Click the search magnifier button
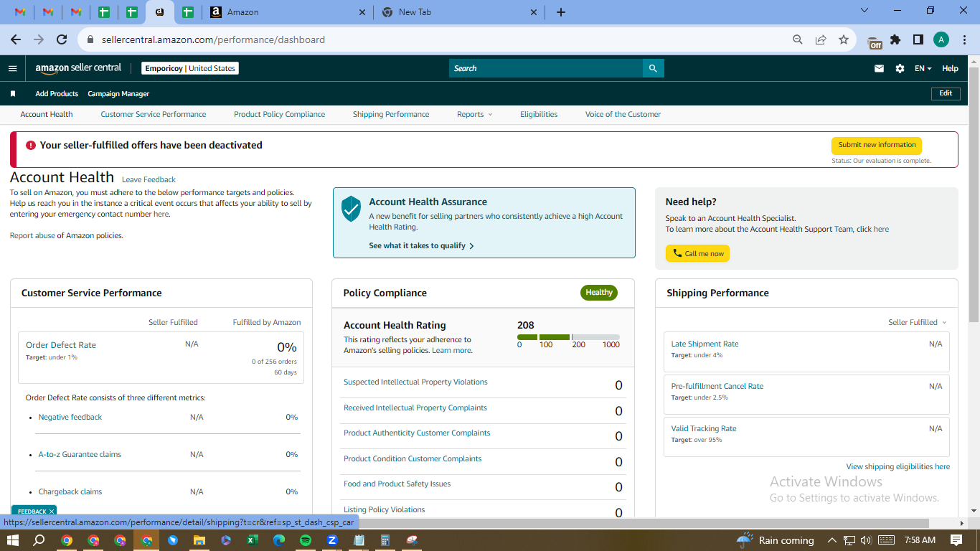 [x=653, y=68]
